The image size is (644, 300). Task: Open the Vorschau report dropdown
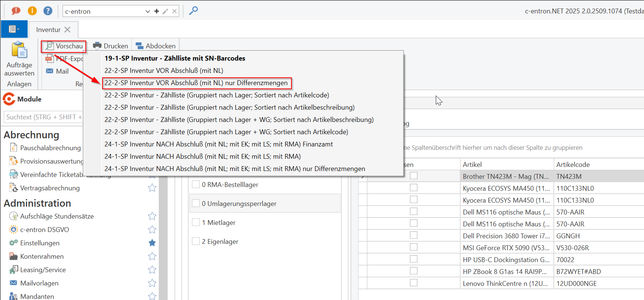click(x=64, y=46)
